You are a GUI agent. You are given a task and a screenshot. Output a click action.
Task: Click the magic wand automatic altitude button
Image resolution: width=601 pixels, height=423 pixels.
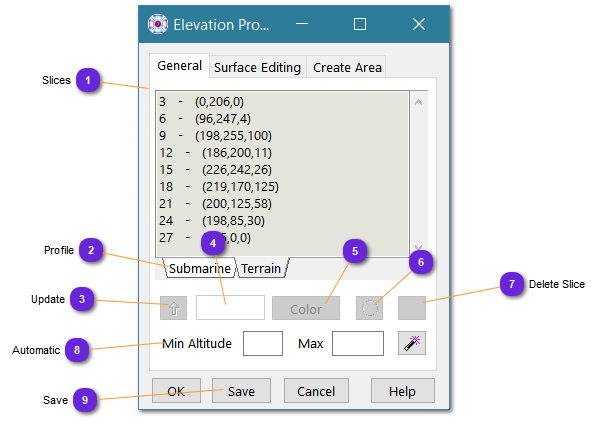point(412,343)
